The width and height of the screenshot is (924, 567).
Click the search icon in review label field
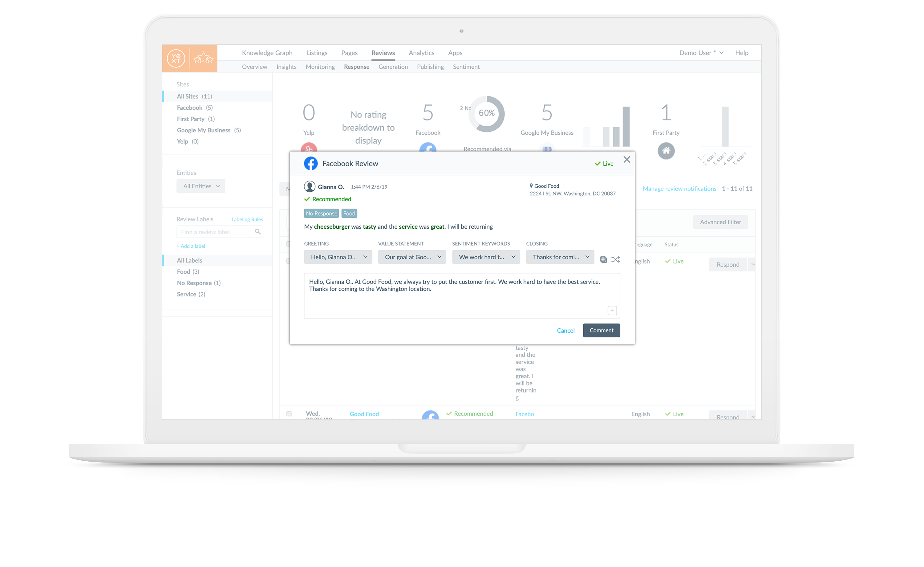257,232
